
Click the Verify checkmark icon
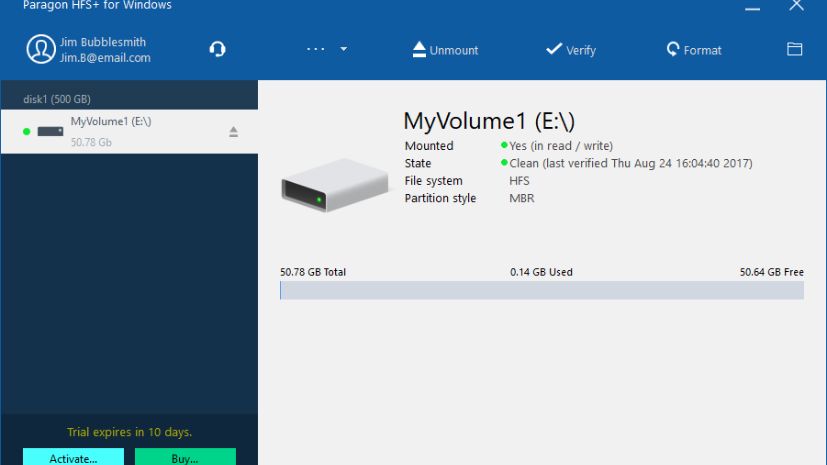[553, 50]
